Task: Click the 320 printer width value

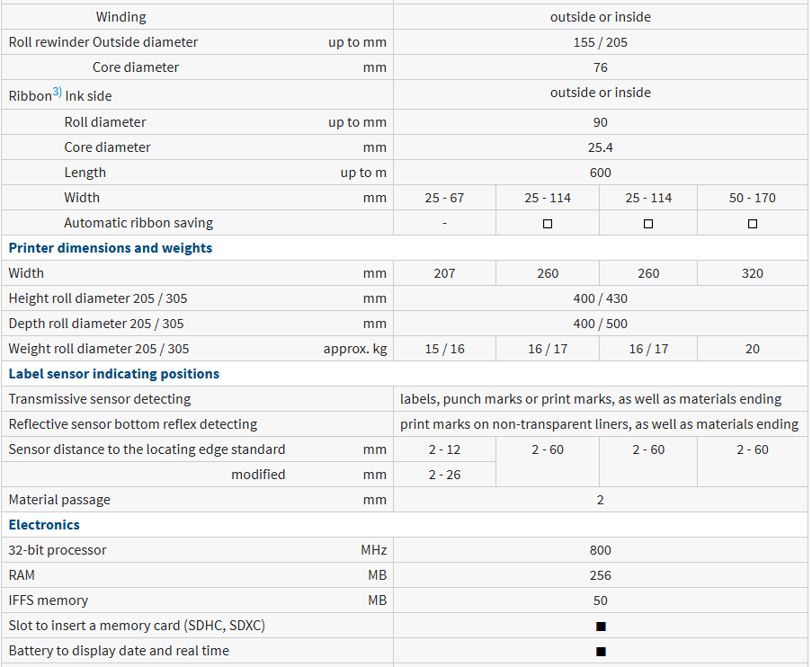Action: (x=753, y=273)
